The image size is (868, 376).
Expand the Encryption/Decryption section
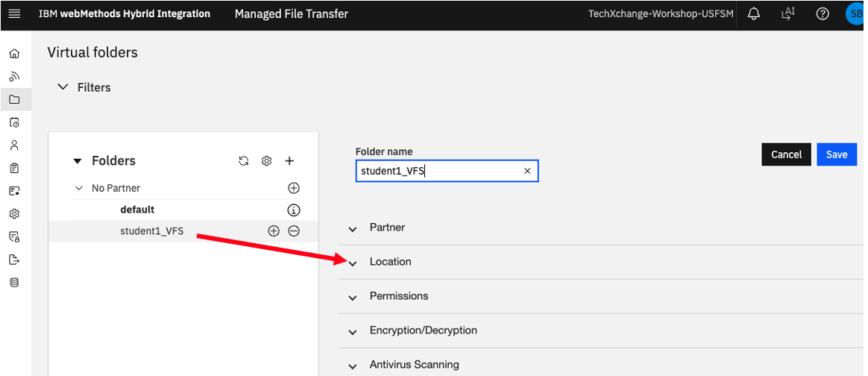600,330
